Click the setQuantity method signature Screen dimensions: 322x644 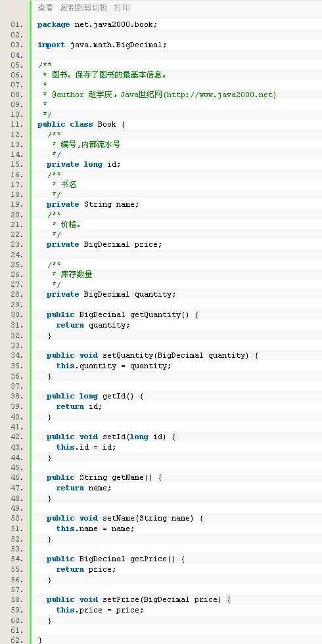coord(152,355)
